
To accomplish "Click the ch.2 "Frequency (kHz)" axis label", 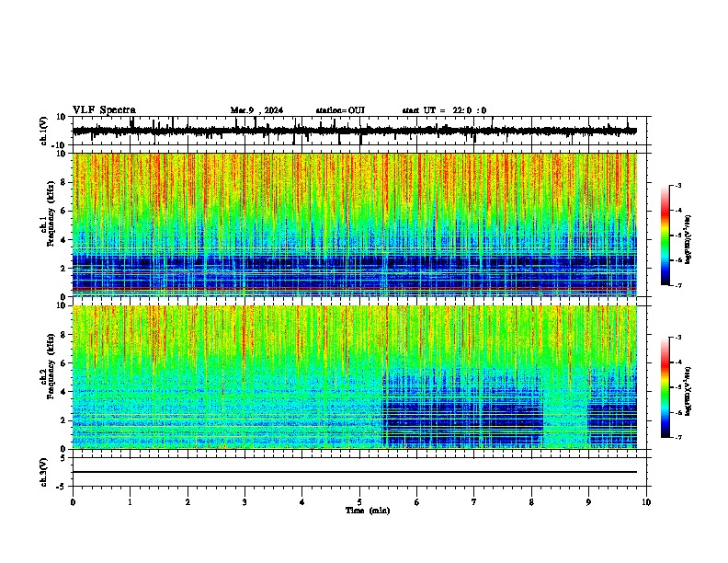I will [51, 366].
